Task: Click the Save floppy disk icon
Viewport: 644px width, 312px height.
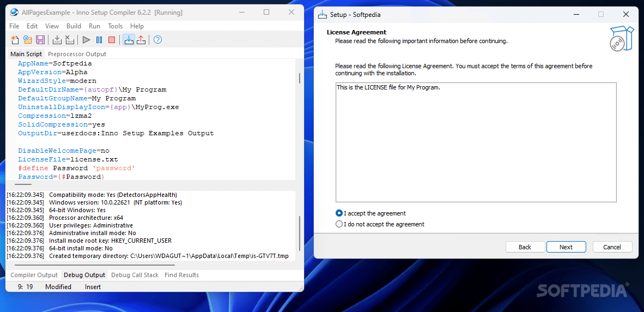Action: (40, 40)
